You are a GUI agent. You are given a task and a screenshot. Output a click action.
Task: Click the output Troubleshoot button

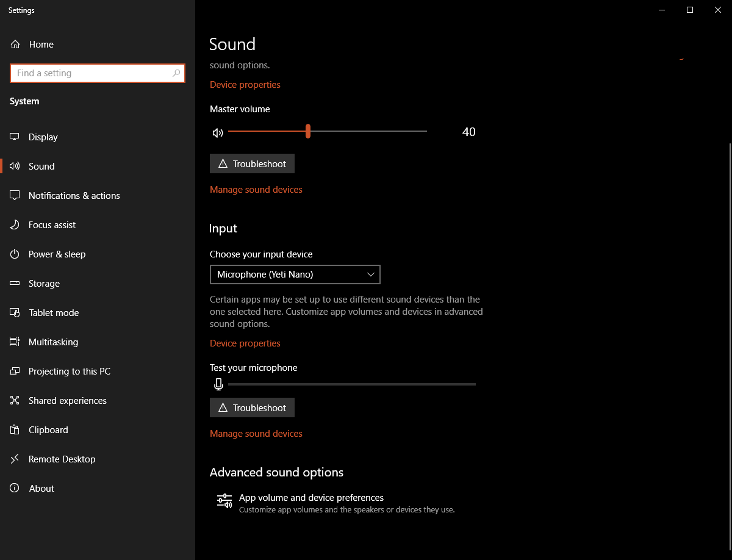(x=252, y=163)
